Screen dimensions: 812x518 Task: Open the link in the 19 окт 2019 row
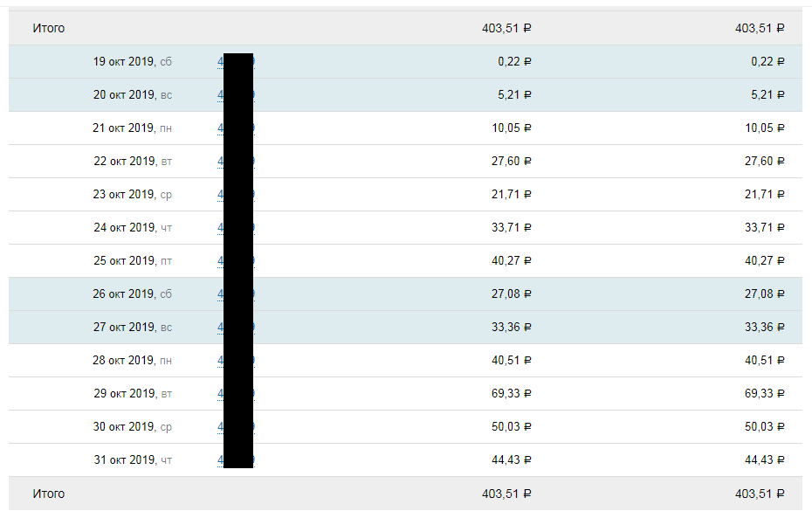point(220,62)
